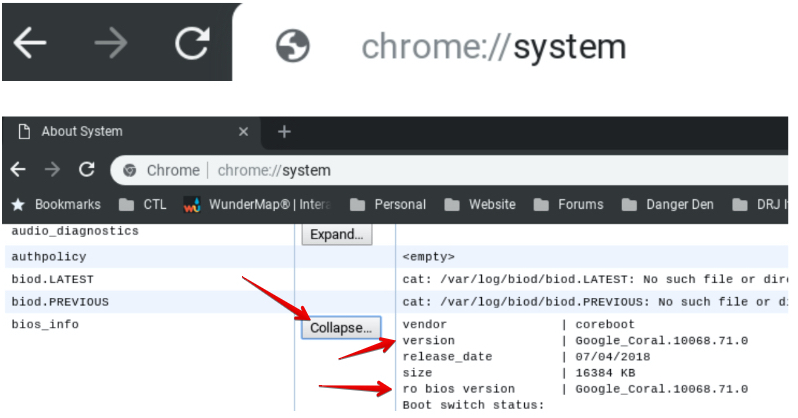Click the size value 16384 KB
Viewport: 798px width, 418px height.
(x=605, y=373)
